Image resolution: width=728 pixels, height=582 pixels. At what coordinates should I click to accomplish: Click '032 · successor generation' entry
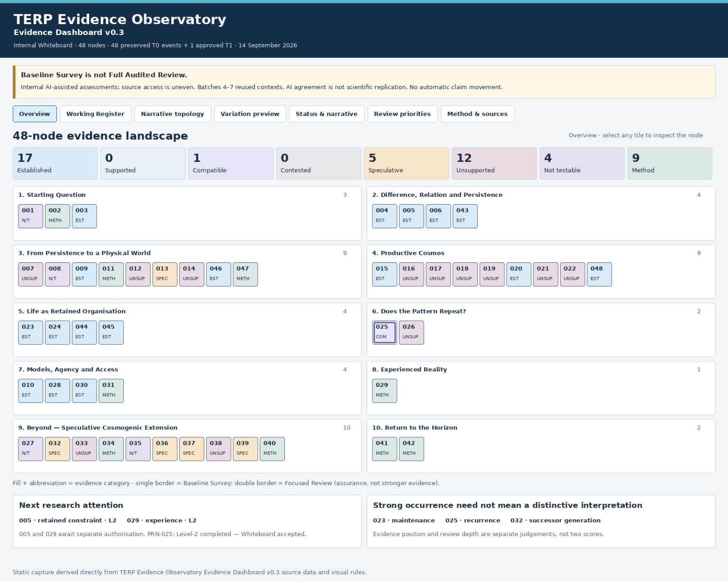pos(555,520)
